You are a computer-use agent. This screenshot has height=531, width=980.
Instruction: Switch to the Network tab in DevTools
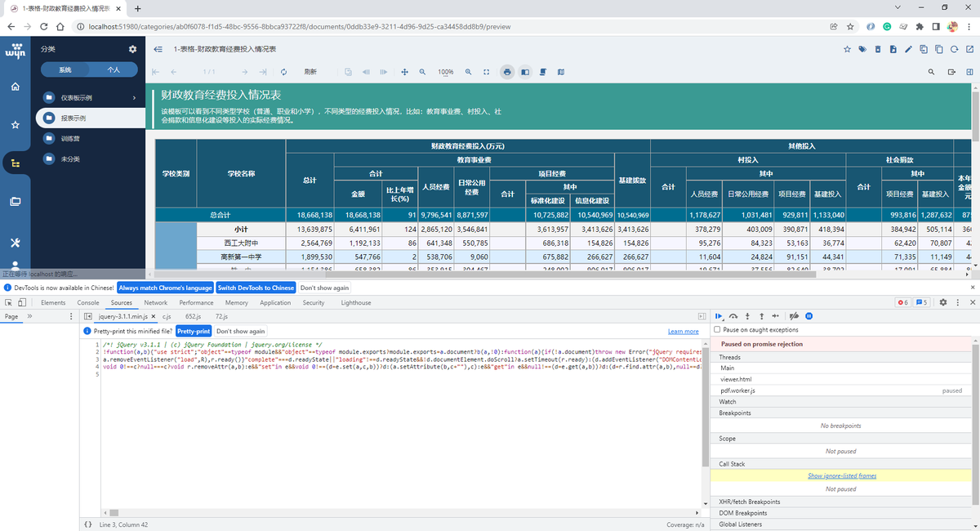(155, 302)
